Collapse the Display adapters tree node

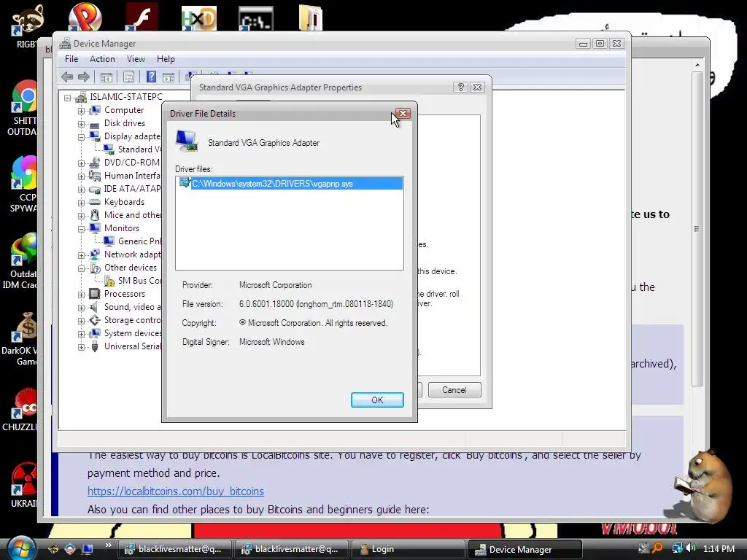(x=81, y=137)
